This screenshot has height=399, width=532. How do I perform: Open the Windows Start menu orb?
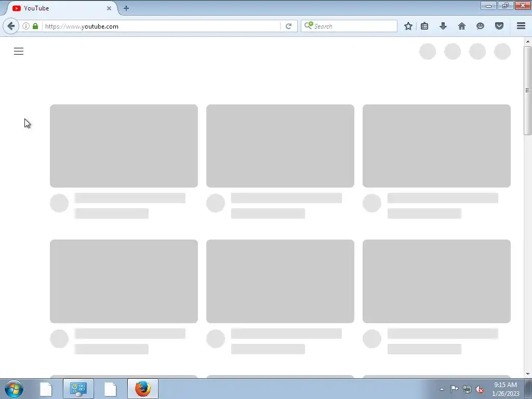14,389
